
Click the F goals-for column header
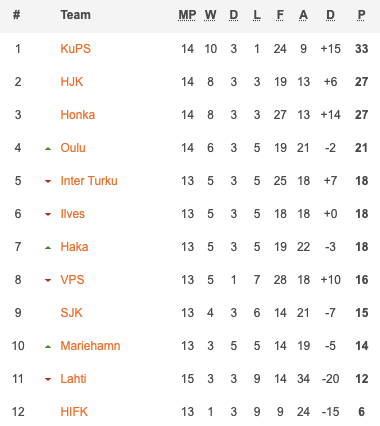[280, 15]
